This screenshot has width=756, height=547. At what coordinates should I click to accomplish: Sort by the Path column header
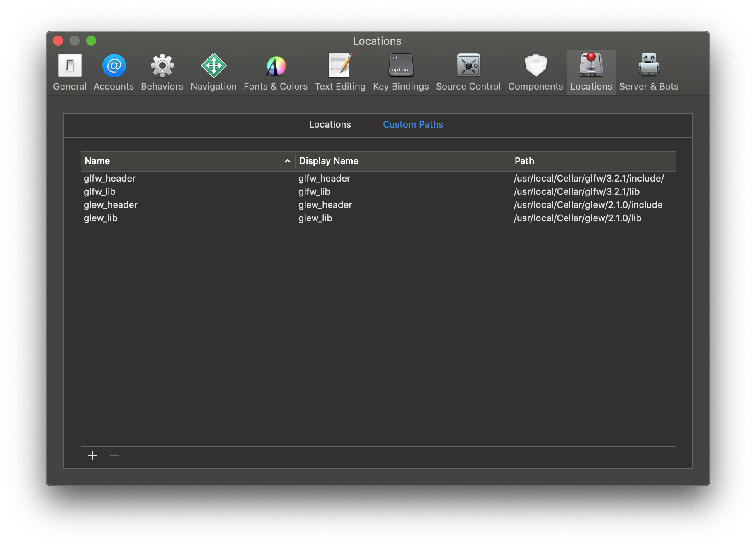coord(594,161)
